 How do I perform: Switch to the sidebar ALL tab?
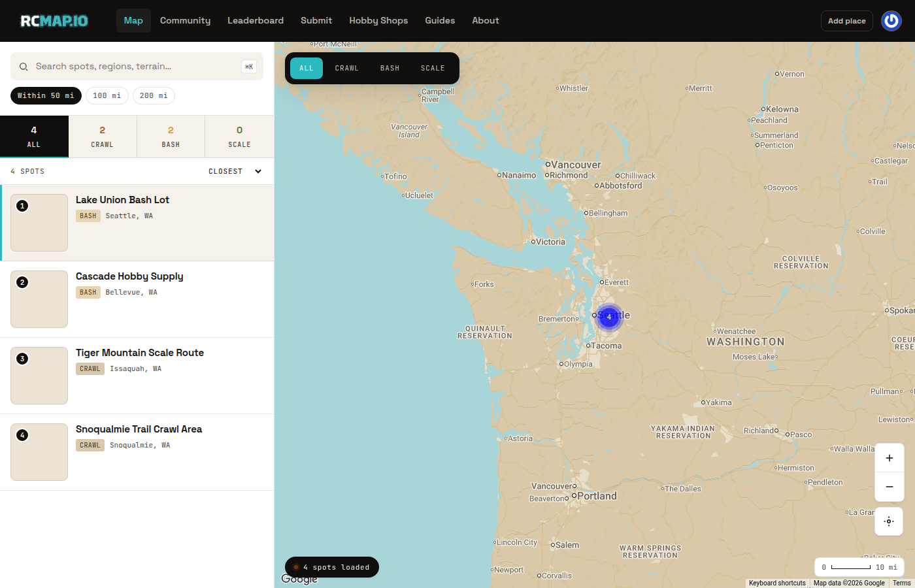point(34,137)
